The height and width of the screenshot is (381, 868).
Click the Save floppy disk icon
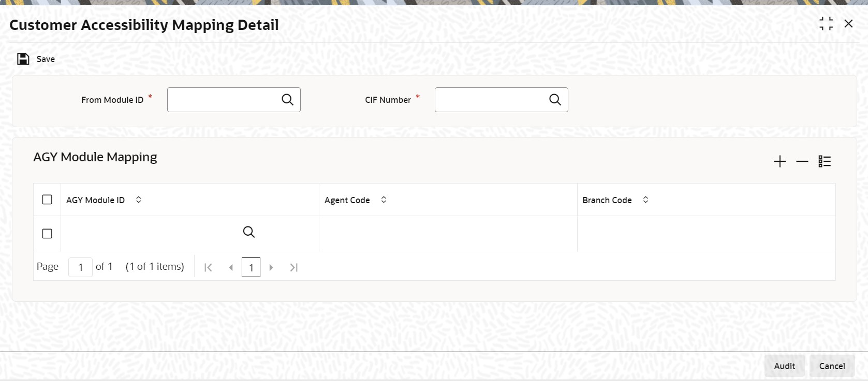coord(23,59)
